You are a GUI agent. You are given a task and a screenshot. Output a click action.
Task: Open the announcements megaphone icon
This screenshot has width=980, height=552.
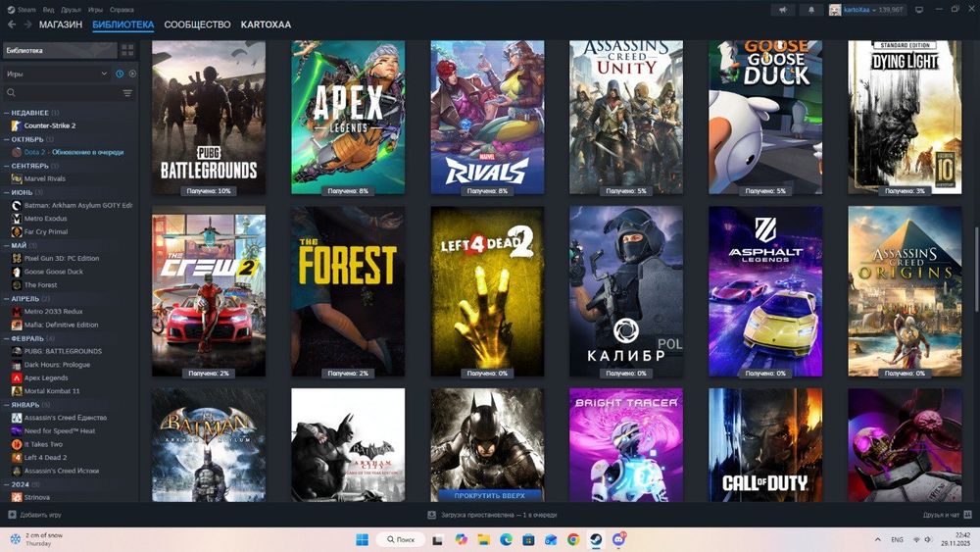[x=782, y=10]
